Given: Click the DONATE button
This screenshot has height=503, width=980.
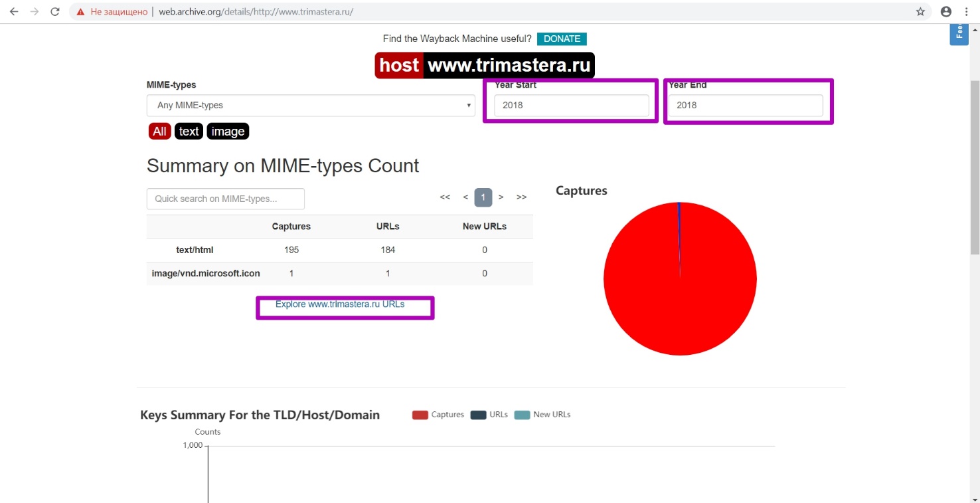Looking at the screenshot, I should pyautogui.click(x=562, y=39).
